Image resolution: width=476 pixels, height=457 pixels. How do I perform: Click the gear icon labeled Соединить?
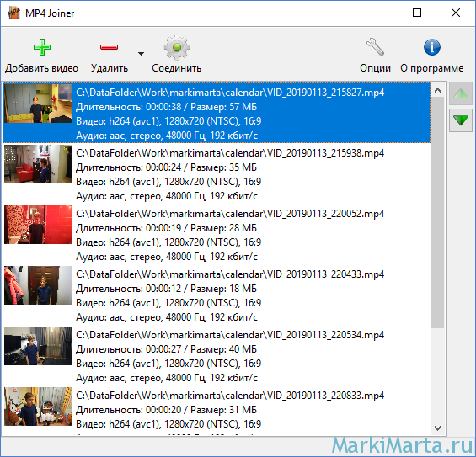click(x=177, y=47)
